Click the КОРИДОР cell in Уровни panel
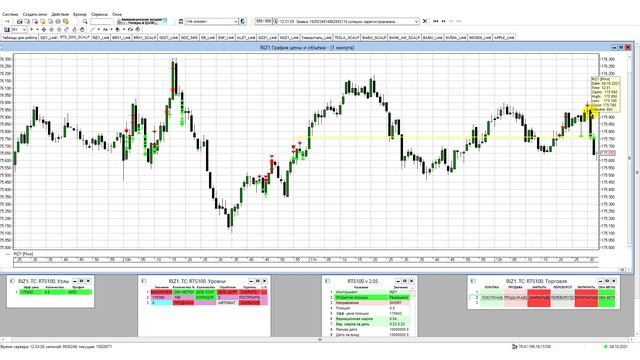The image size is (640, 360). click(205, 298)
